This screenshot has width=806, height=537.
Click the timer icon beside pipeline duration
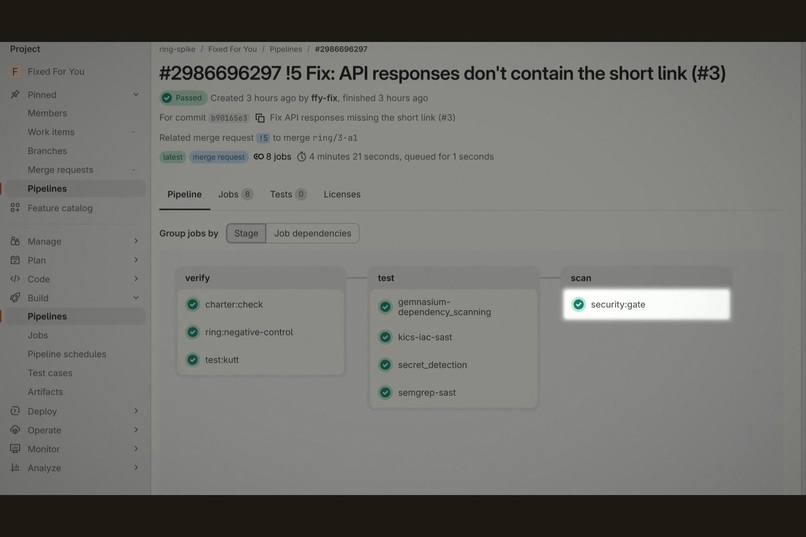[302, 157]
